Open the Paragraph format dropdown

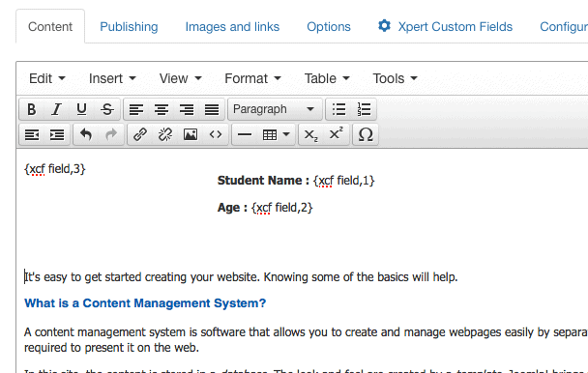[275, 109]
